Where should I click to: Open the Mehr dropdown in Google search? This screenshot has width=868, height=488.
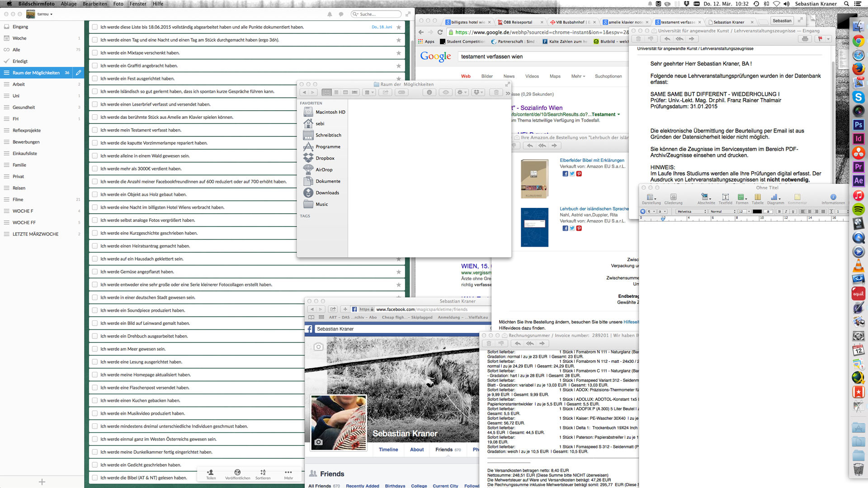click(578, 76)
